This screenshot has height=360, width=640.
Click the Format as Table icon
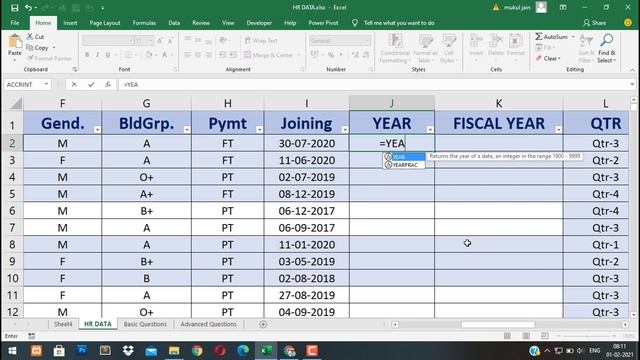pos(425,41)
